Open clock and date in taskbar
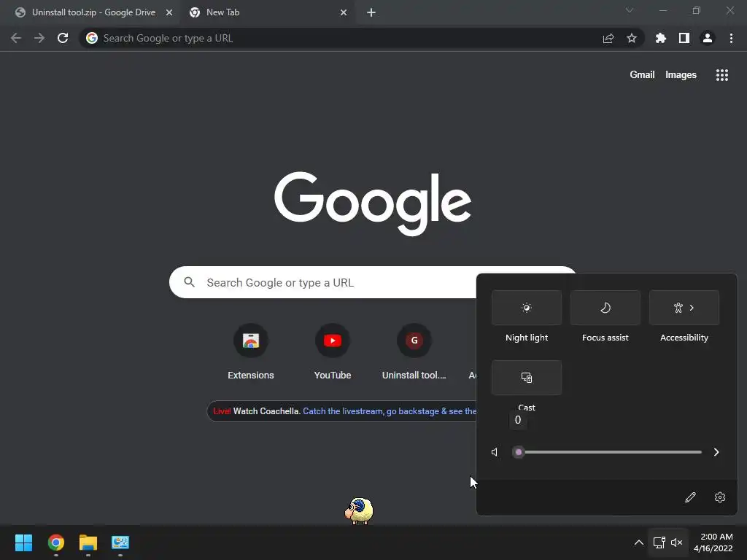 coord(713,542)
